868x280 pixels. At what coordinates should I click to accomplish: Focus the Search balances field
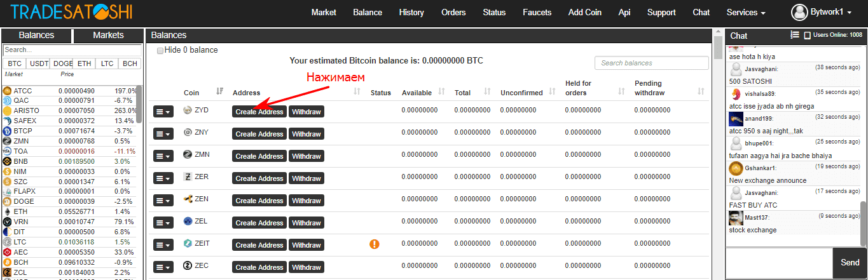[x=651, y=63]
